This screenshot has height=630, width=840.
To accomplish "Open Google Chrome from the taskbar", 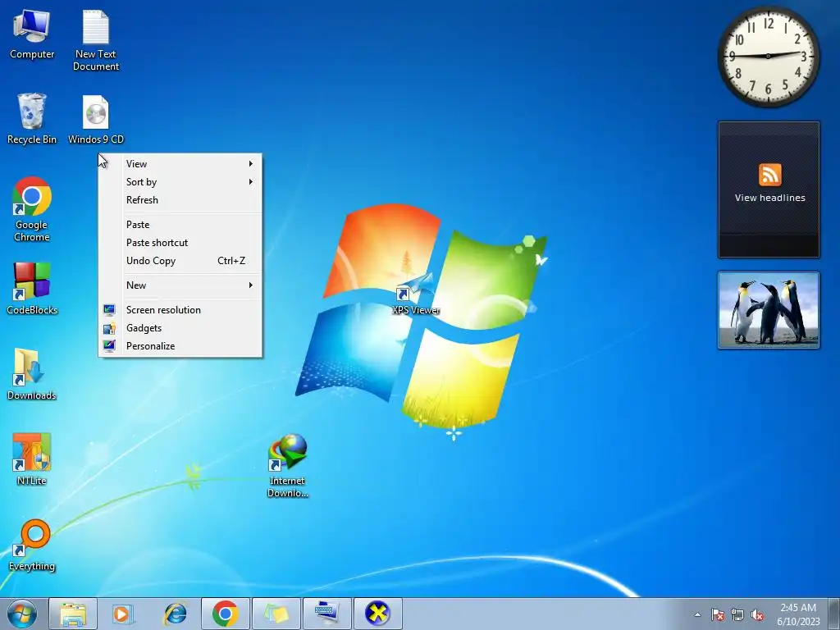I will [226, 614].
